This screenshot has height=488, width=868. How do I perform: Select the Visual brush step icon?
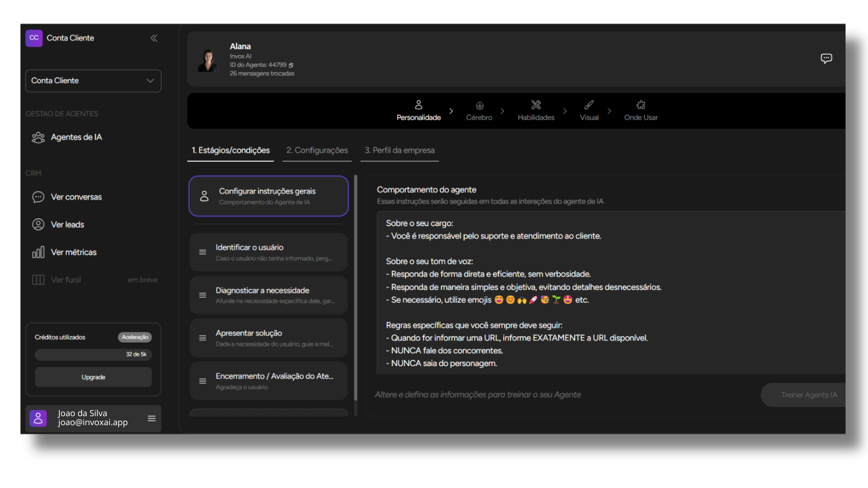pyautogui.click(x=589, y=105)
